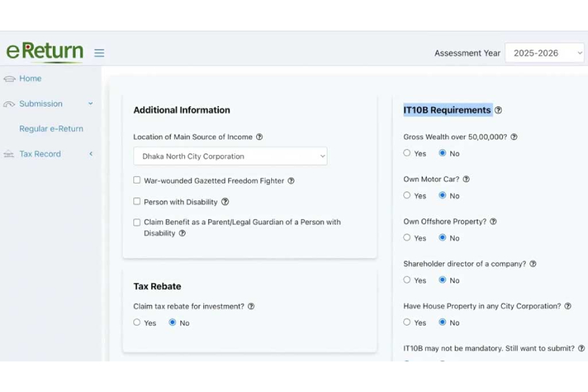
Task: Tick Claim Benefit as Parent/Legal Guardian checkbox
Action: click(x=137, y=222)
